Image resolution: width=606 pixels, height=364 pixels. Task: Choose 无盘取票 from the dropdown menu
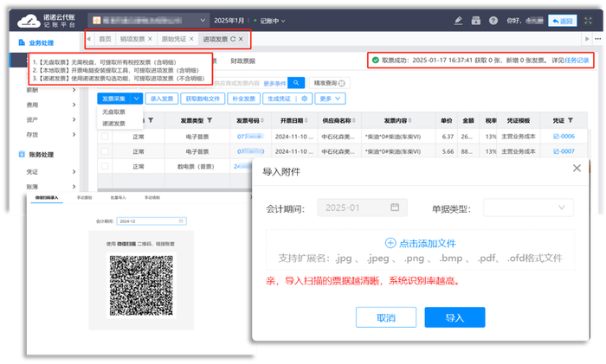113,112
